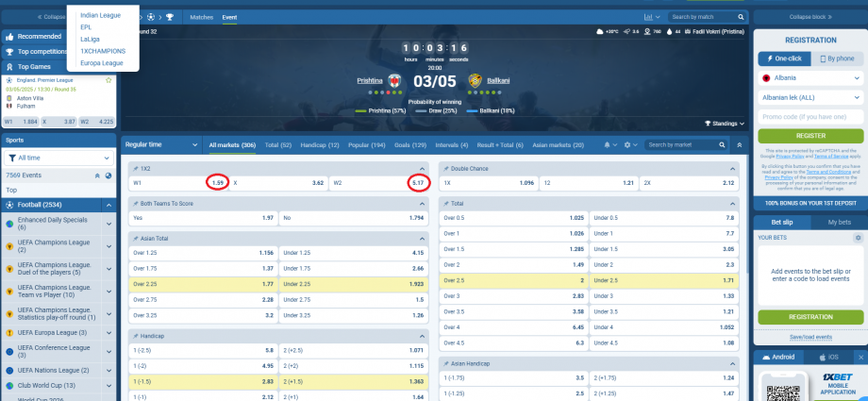Image resolution: width=868 pixels, height=401 pixels.
Task: Open the Regular time dropdown
Action: point(161,145)
